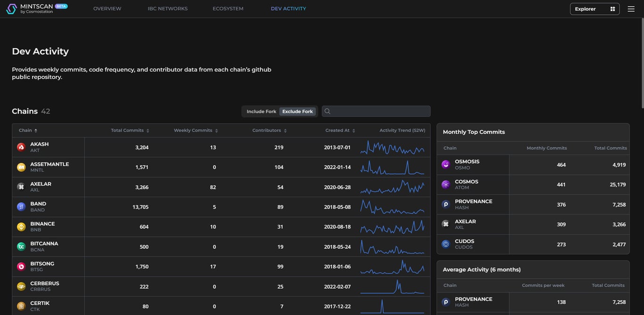
Task: View Binance activity trend sparkline
Action: 392,227
